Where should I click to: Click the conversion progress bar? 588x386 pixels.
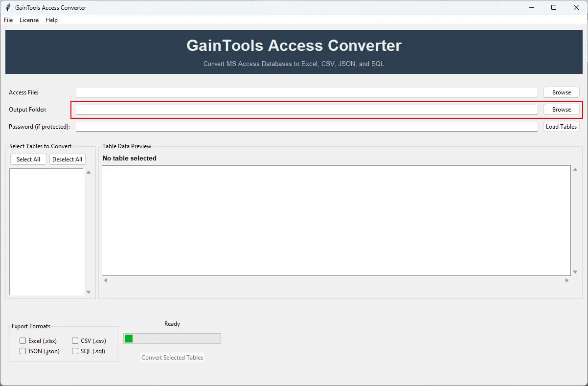click(x=172, y=339)
